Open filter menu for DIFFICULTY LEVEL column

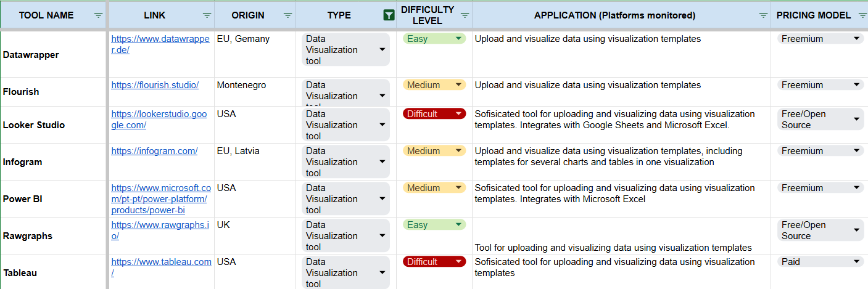pyautogui.click(x=465, y=15)
